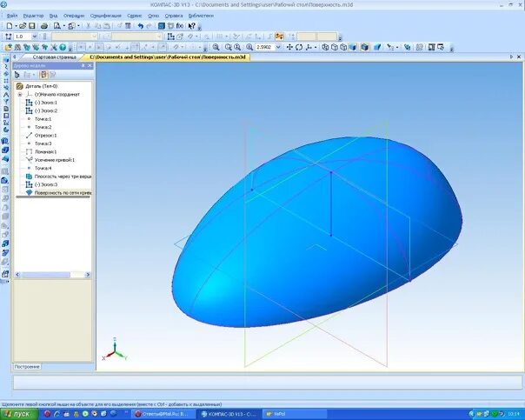Open the scale 1.0 dropdown

pyautogui.click(x=34, y=37)
